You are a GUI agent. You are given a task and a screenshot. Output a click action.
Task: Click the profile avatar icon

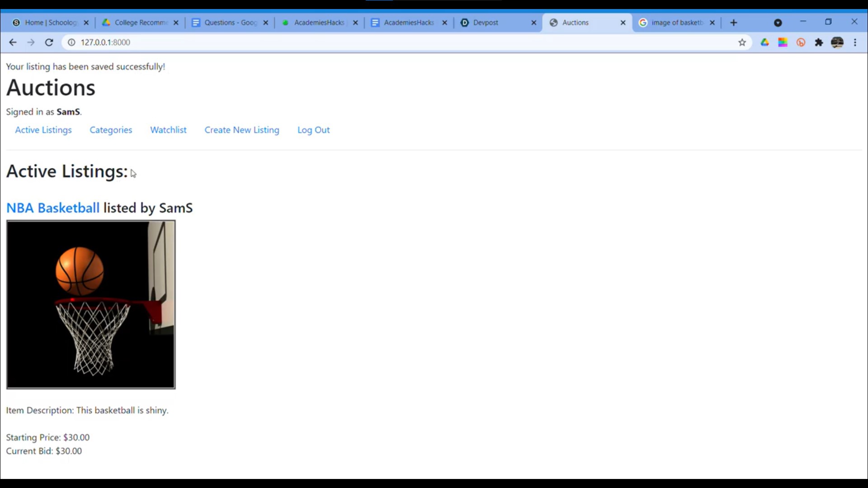click(837, 42)
